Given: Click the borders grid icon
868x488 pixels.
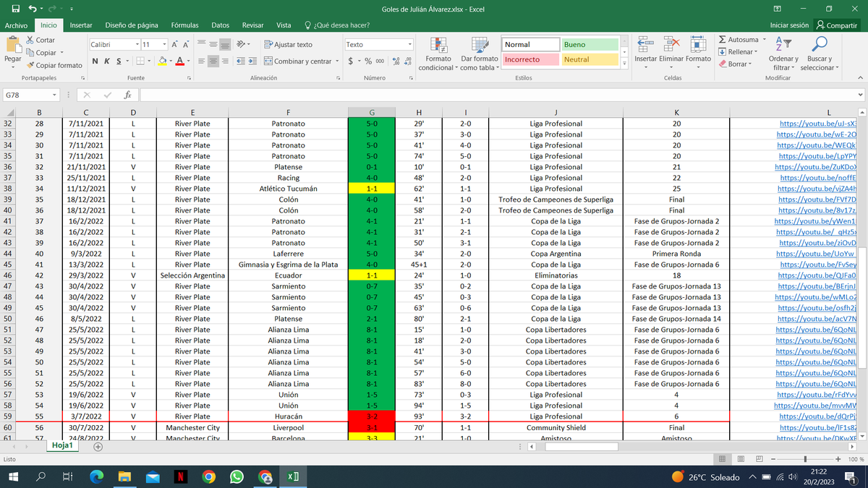Looking at the screenshot, I should click(142, 61).
